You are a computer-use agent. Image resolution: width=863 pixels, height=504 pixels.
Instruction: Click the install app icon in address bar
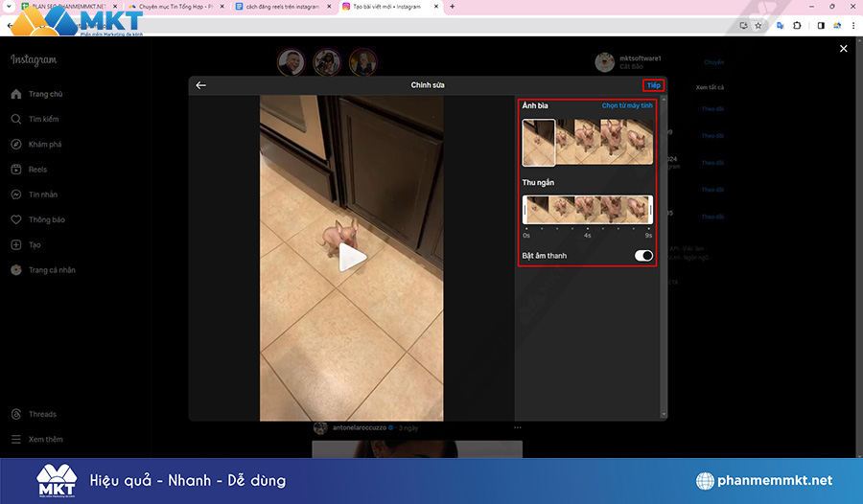pos(743,25)
